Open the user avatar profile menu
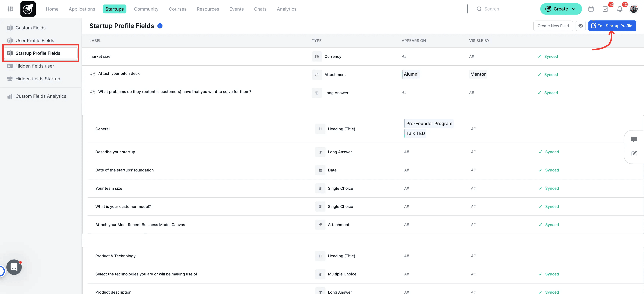 point(634,9)
